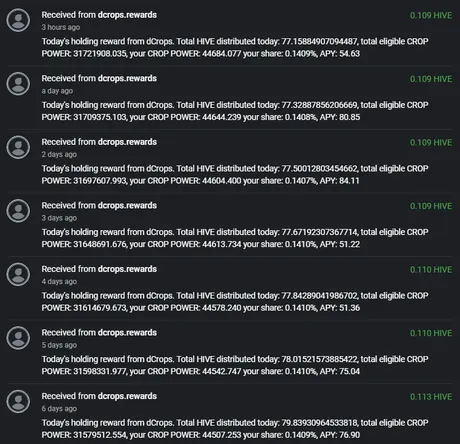The image size is (460, 444).
Task: Click the '3 days ago' timestamp
Action: coord(59,218)
